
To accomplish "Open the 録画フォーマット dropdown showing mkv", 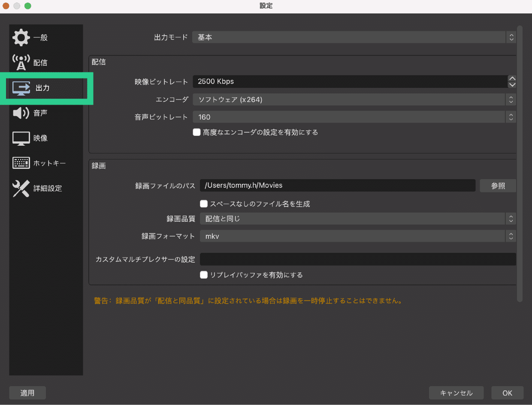I will click(358, 236).
